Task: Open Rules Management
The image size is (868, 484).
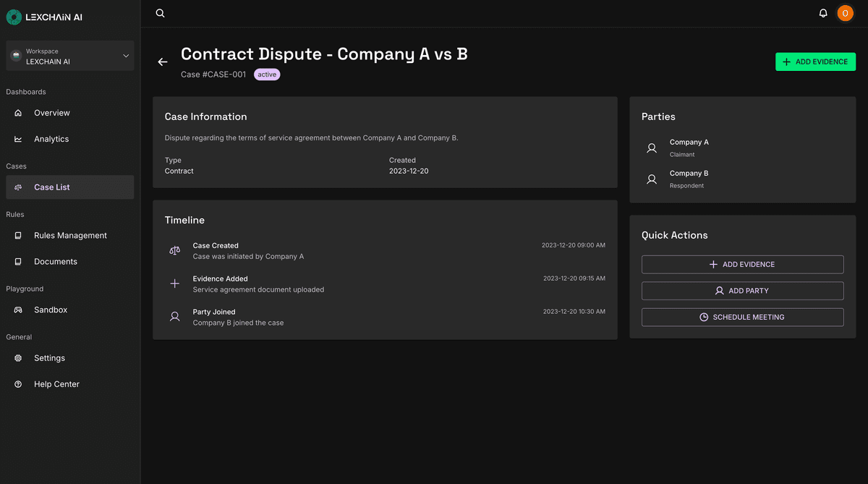Action: coord(70,235)
